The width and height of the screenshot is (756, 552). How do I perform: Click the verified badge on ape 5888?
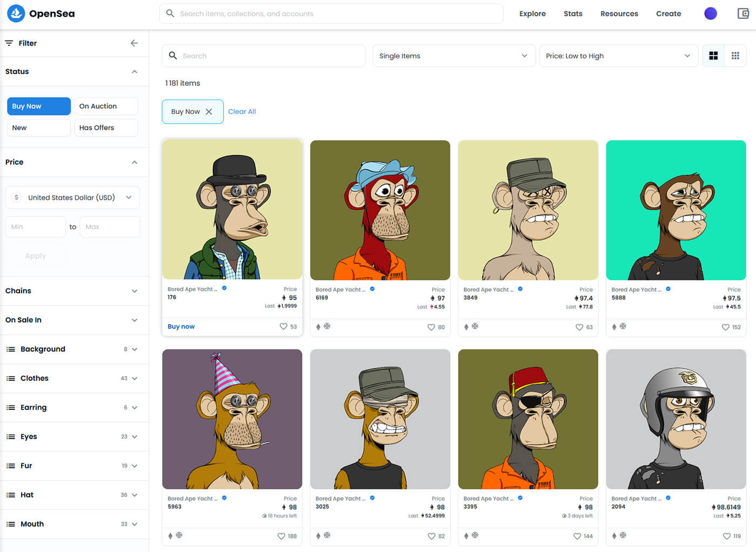point(668,289)
